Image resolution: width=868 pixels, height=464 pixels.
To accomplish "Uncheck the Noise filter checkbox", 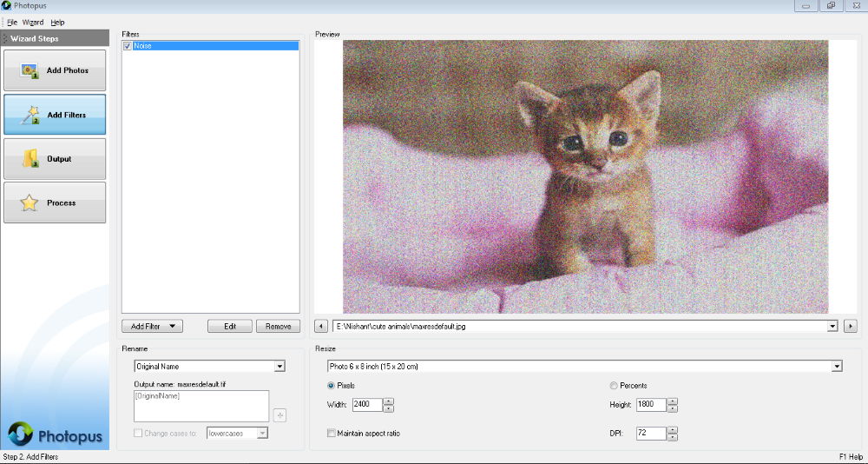I will (x=128, y=46).
